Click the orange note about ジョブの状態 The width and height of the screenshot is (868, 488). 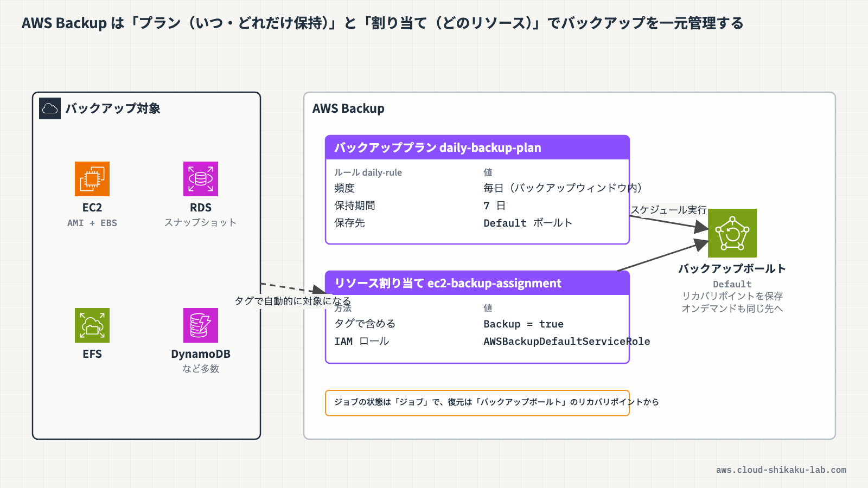[x=477, y=403]
